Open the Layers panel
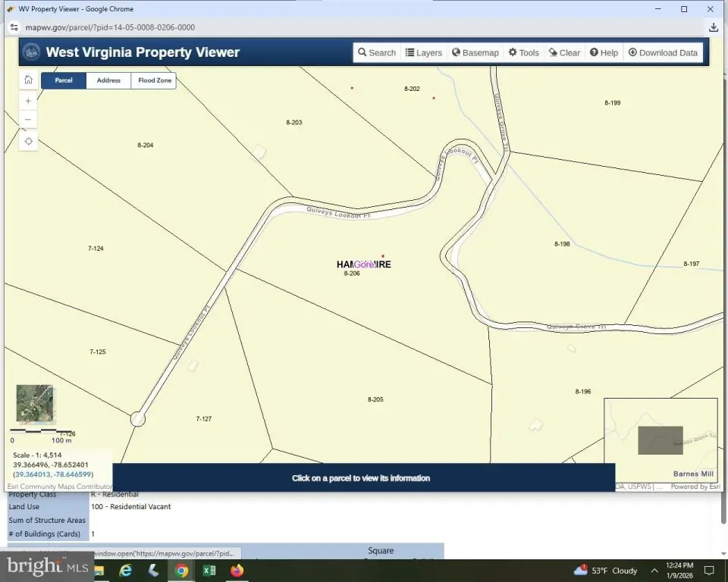728x582 pixels. 423,53
